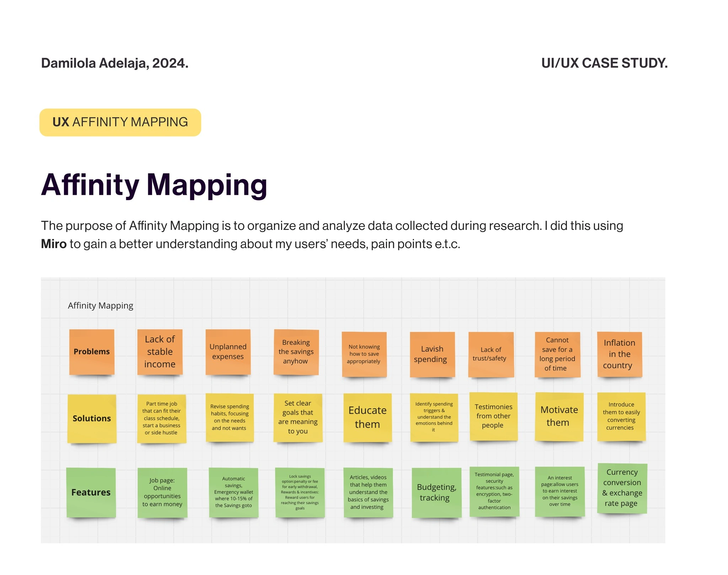Click the UX AFFINITY MAPPING yellow badge
The image size is (728, 575).
tap(120, 122)
